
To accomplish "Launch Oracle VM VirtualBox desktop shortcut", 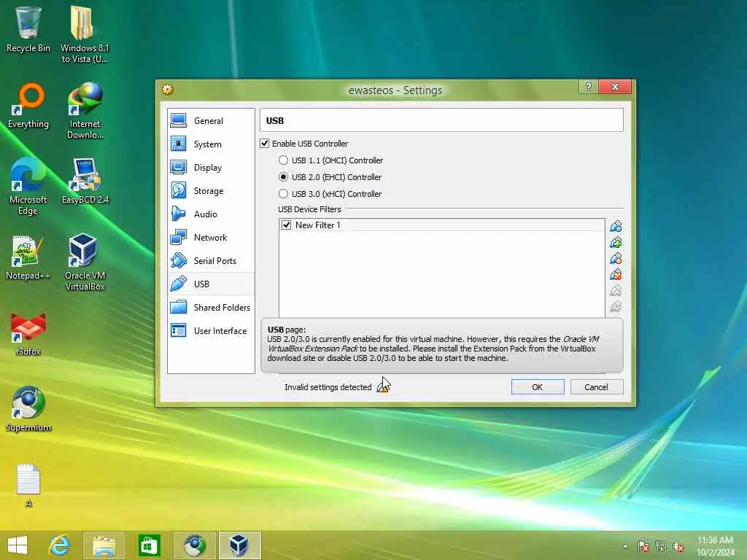I will [x=85, y=262].
